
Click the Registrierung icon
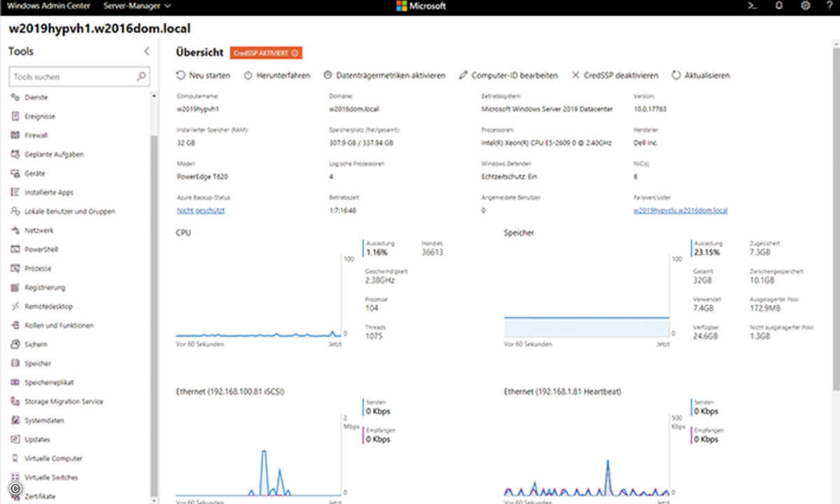(15, 287)
